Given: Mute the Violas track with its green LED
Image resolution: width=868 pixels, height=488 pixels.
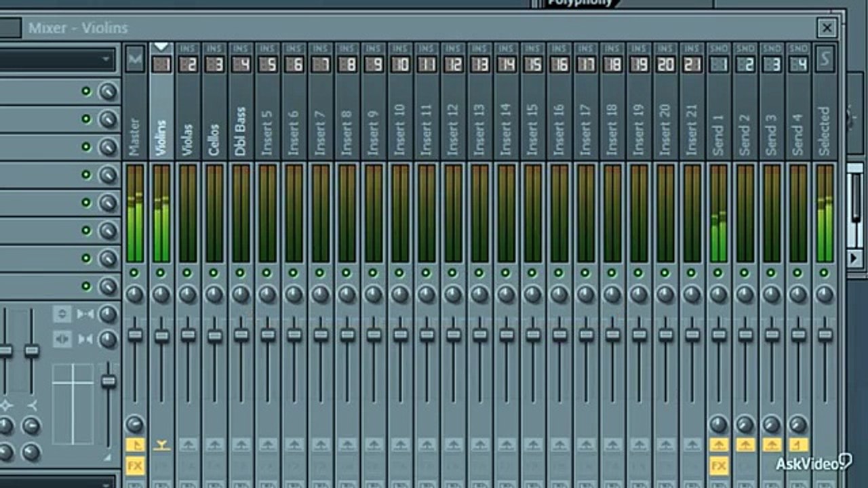Looking at the screenshot, I should (187, 272).
